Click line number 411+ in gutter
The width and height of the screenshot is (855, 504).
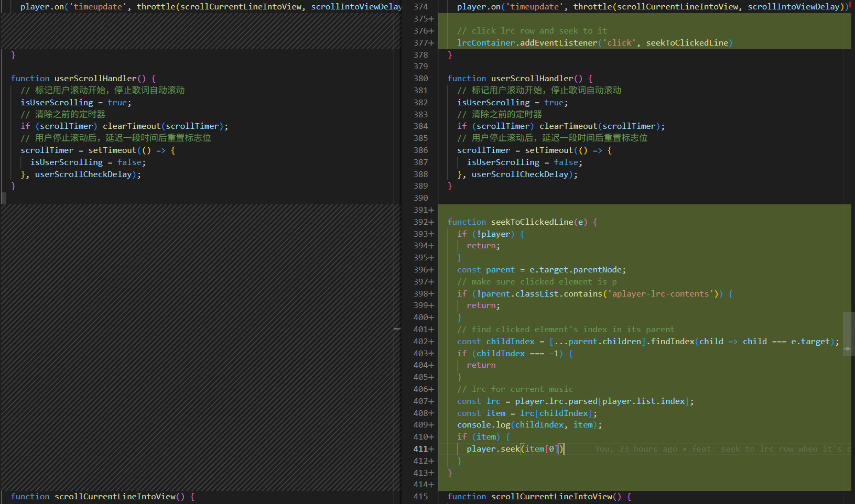[424, 449]
